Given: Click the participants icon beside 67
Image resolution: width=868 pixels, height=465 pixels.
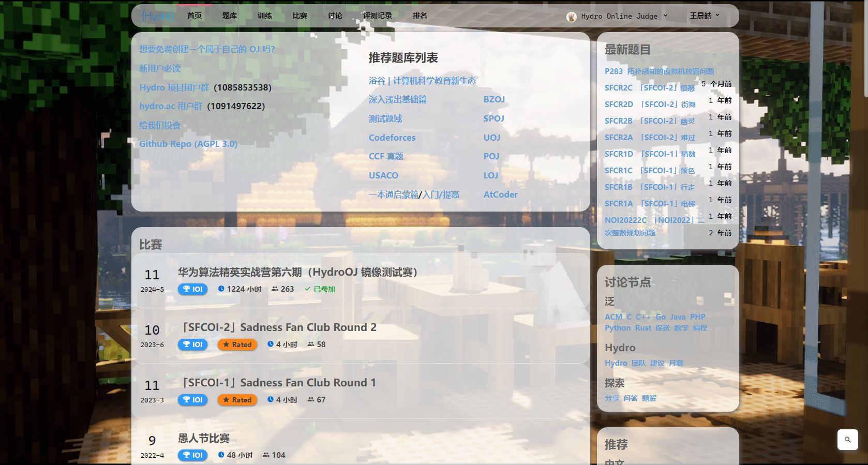Looking at the screenshot, I should coord(310,399).
